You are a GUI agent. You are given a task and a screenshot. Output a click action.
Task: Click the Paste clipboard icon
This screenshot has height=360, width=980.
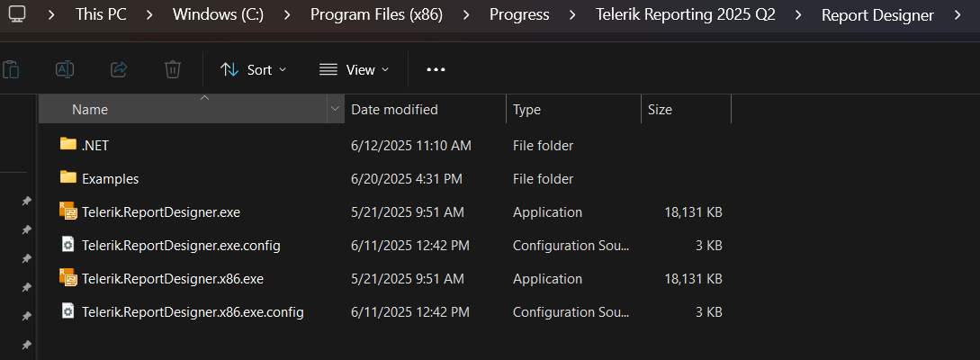(11, 69)
